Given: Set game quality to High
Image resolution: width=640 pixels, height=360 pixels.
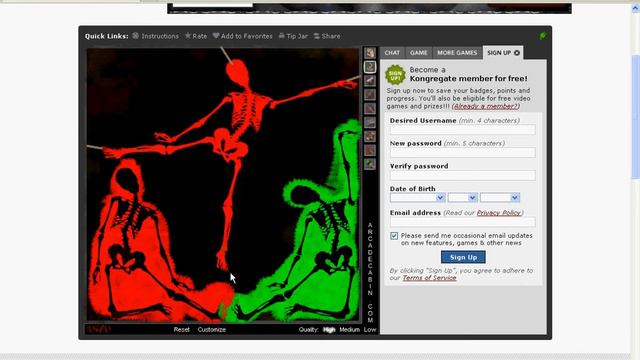Looking at the screenshot, I should coord(329,329).
